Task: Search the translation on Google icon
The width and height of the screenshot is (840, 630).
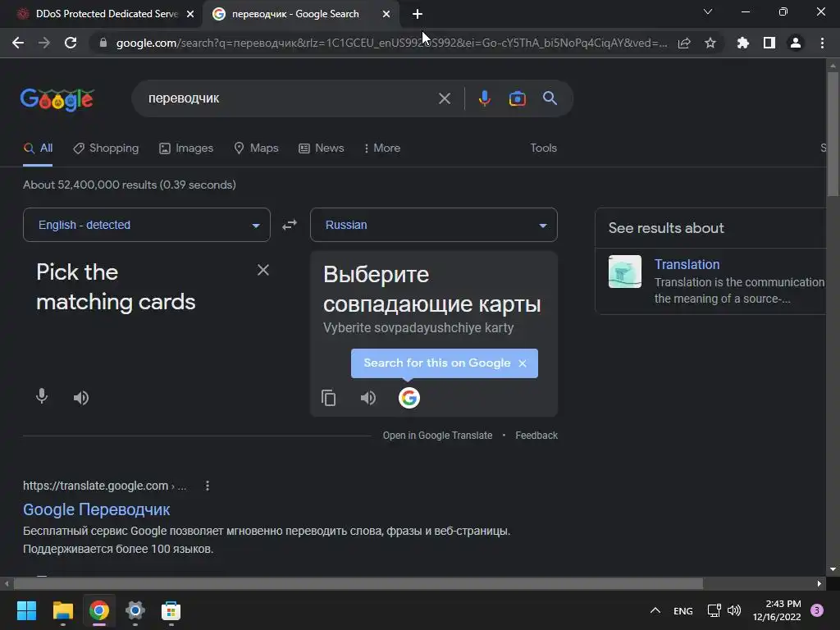Action: point(409,398)
